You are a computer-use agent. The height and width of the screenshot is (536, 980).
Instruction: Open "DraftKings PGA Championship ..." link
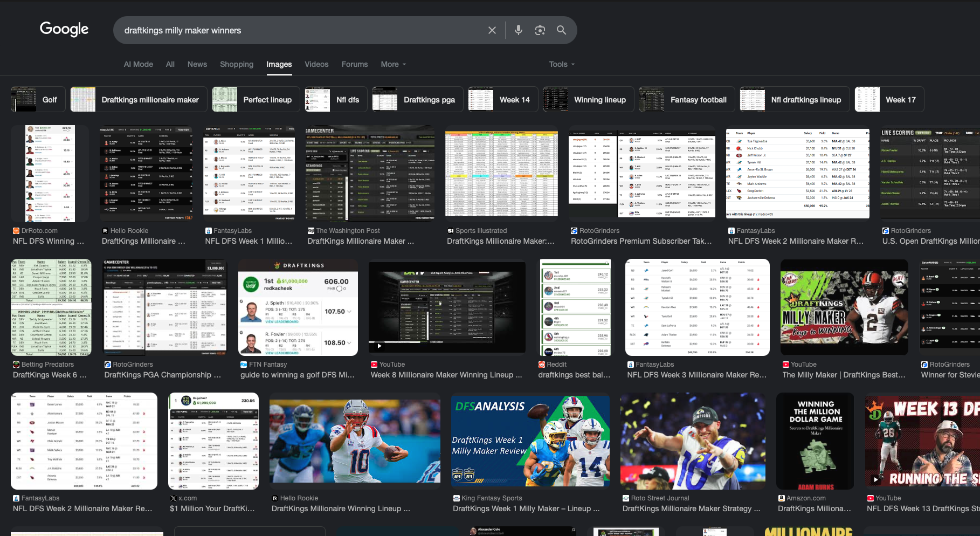(x=162, y=375)
